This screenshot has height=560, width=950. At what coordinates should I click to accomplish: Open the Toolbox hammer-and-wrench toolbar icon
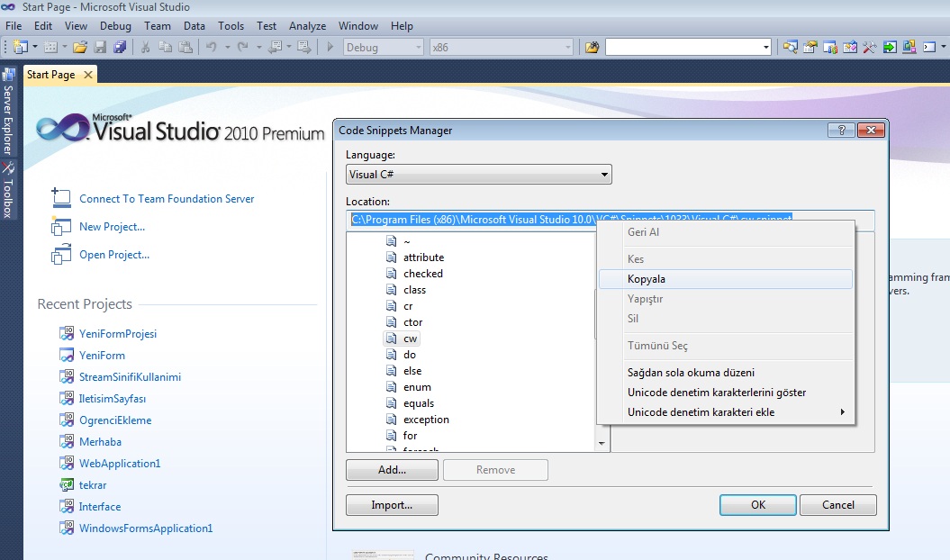(x=870, y=48)
